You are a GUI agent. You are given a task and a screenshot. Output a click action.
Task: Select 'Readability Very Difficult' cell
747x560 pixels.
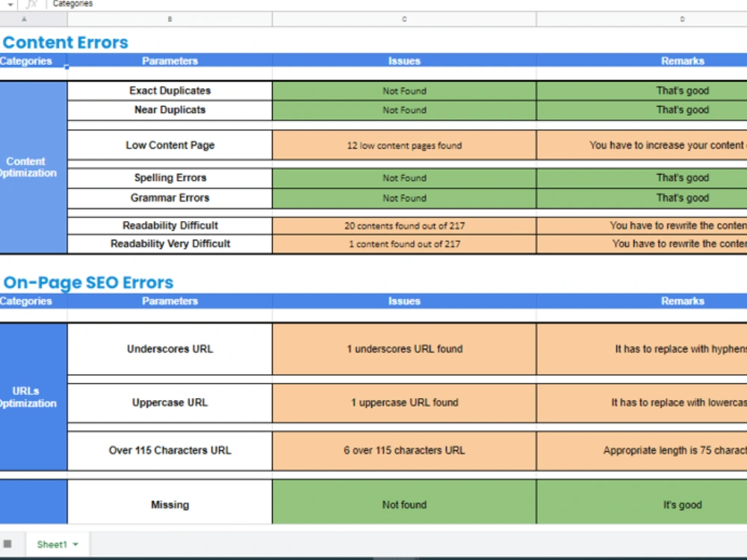point(170,244)
